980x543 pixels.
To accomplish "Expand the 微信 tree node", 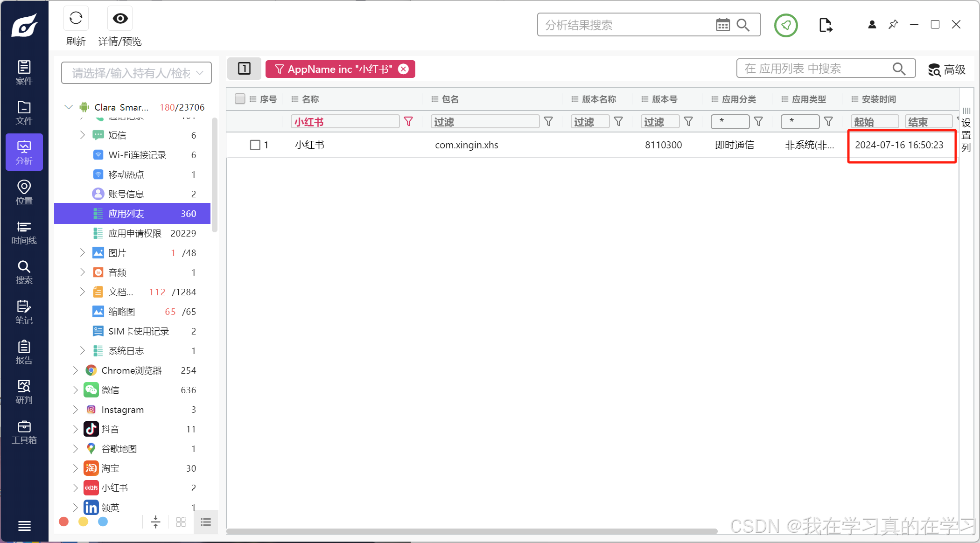I will click(x=75, y=390).
